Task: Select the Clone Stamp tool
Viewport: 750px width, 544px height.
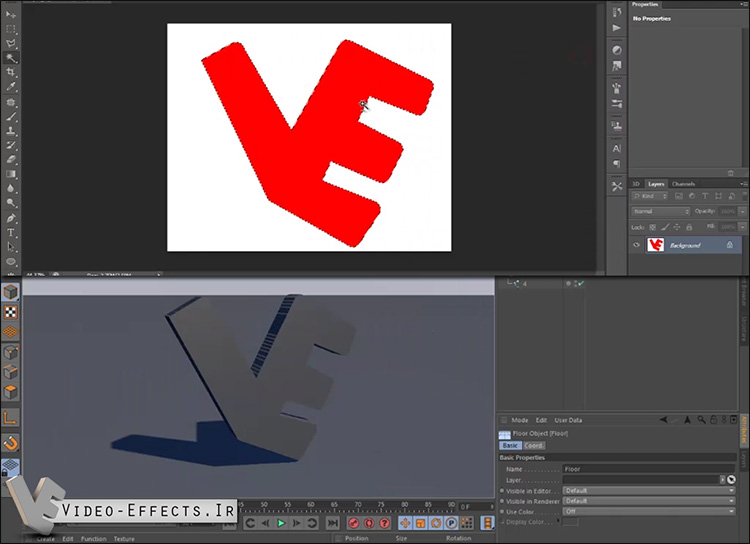Action: [x=11, y=131]
